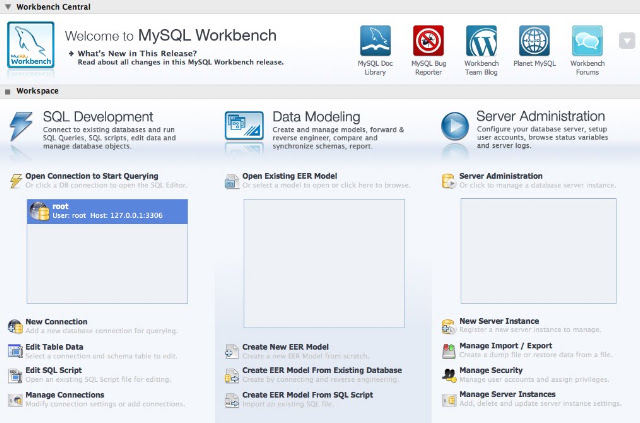640x423 pixels.
Task: Click New Server Instance icon
Action: click(449, 326)
